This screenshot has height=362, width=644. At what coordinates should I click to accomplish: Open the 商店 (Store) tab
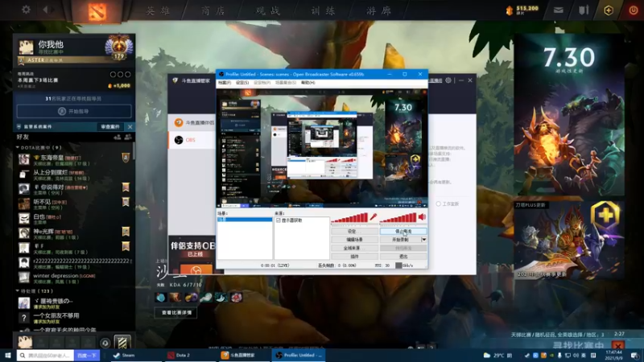point(213,10)
